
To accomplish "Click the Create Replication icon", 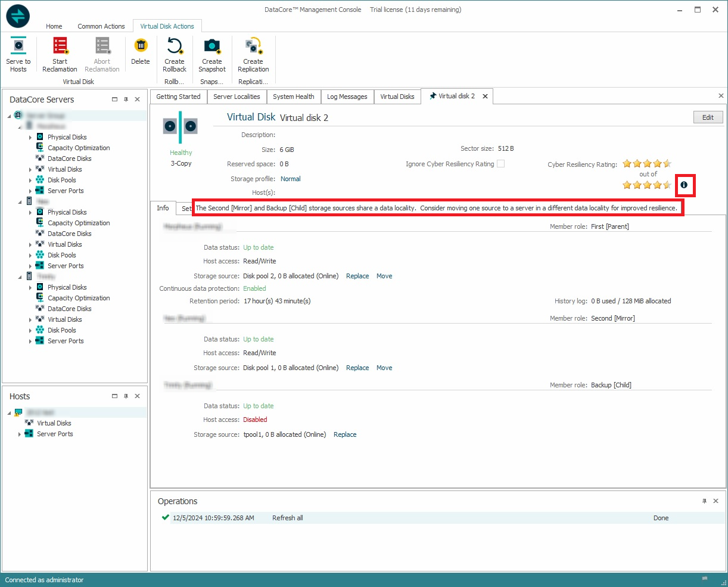I will coord(253,46).
